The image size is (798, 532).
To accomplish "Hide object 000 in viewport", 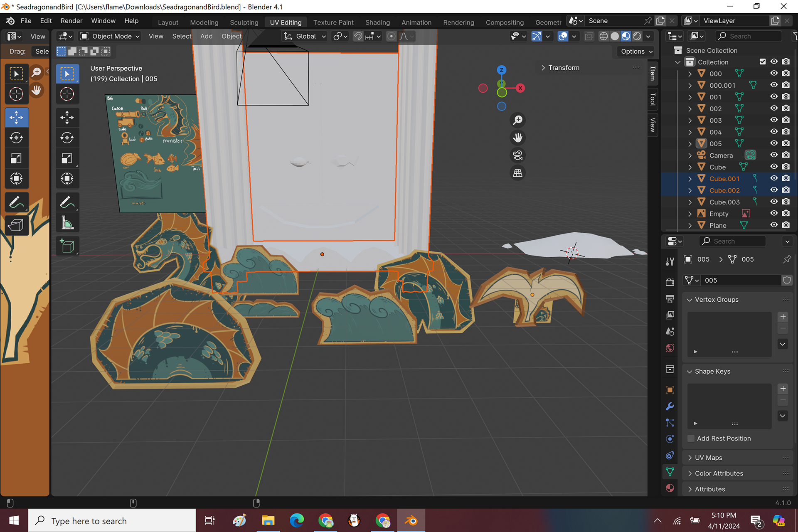I will (x=774, y=73).
